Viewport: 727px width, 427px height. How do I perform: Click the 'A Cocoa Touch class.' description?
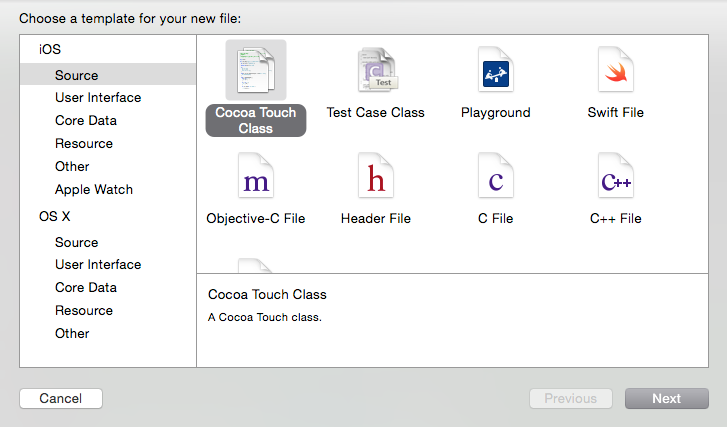tap(265, 317)
